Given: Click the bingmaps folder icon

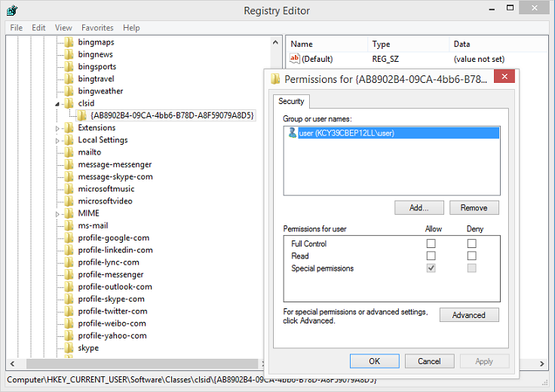Looking at the screenshot, I should point(69,42).
